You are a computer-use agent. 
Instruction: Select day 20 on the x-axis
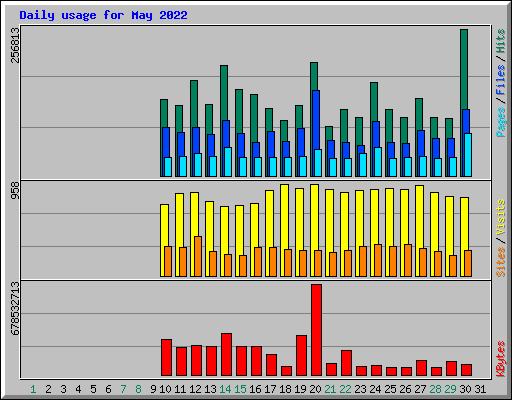[x=315, y=389]
